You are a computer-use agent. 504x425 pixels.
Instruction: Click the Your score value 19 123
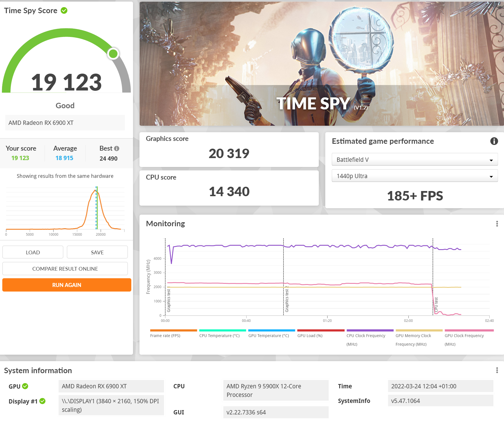point(20,158)
